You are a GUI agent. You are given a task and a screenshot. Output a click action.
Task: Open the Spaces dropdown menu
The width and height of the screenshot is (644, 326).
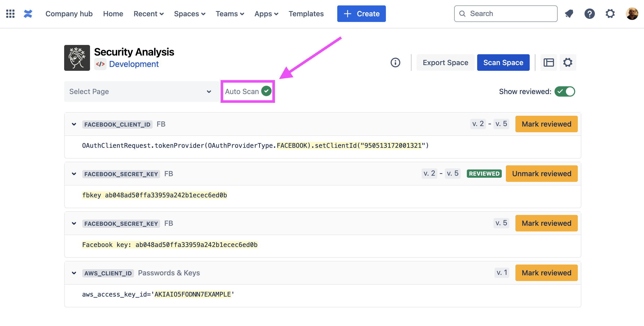tap(190, 14)
